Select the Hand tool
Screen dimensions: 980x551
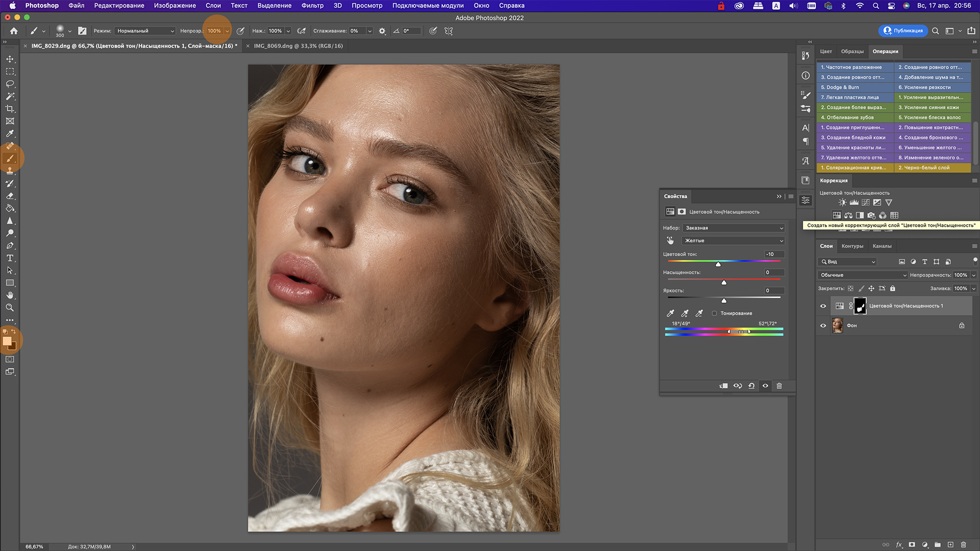coord(10,295)
